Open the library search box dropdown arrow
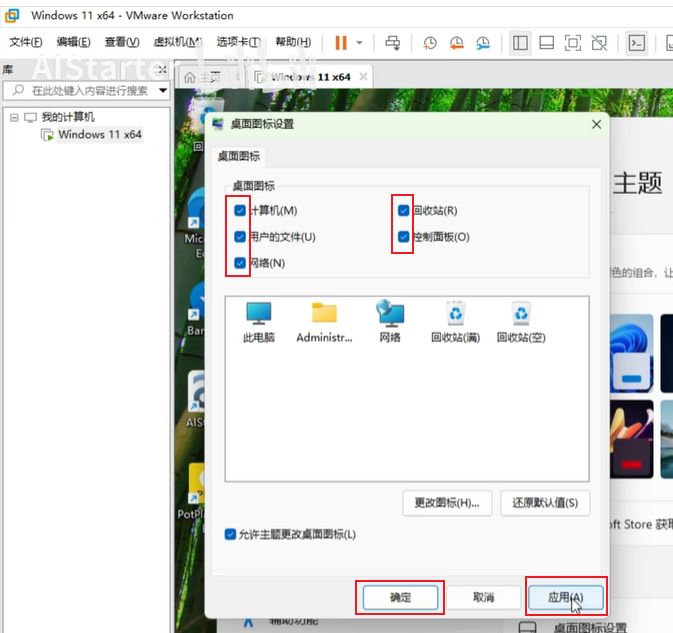 (x=163, y=90)
